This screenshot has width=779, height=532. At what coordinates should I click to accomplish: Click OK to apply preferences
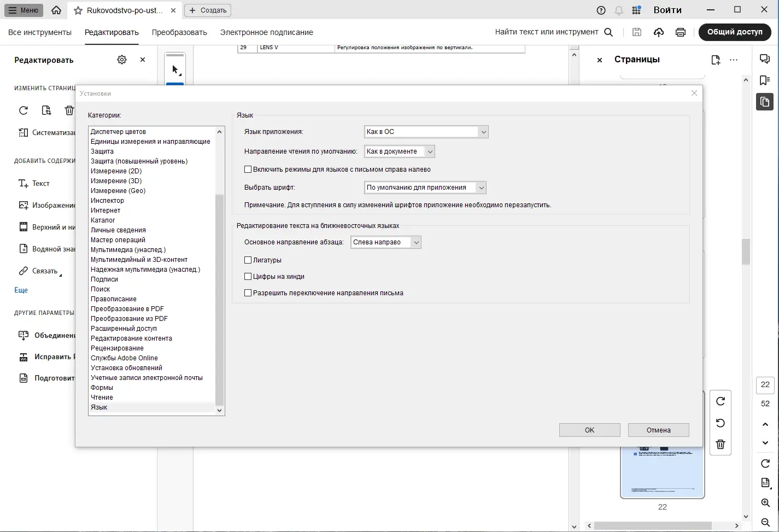click(x=589, y=430)
